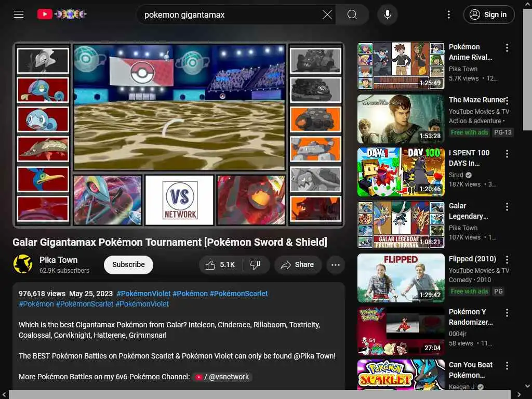Click the Flipped (2010) title text
The image size is (532, 399).
pyautogui.click(x=472, y=259)
